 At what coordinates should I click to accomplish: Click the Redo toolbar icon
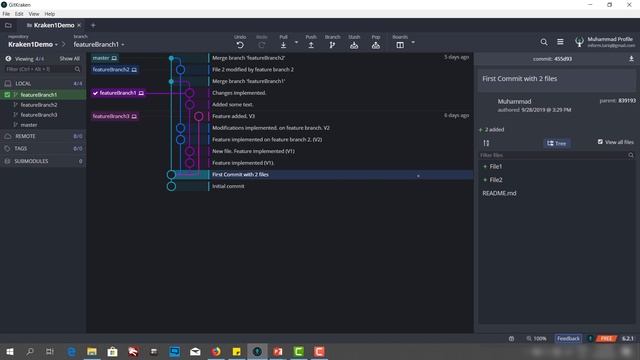262,45
